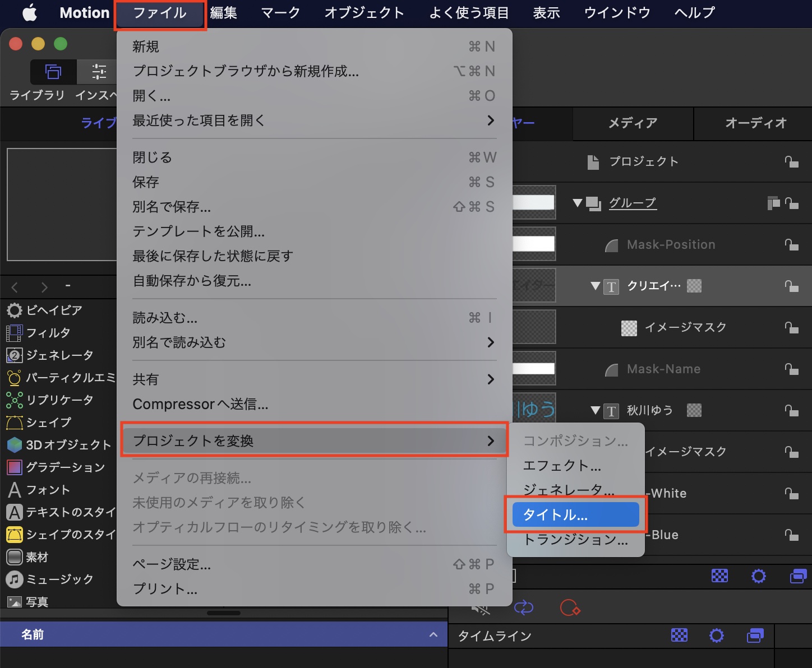Choose 閉じる from the menu
812x668 pixels.
tap(314, 157)
